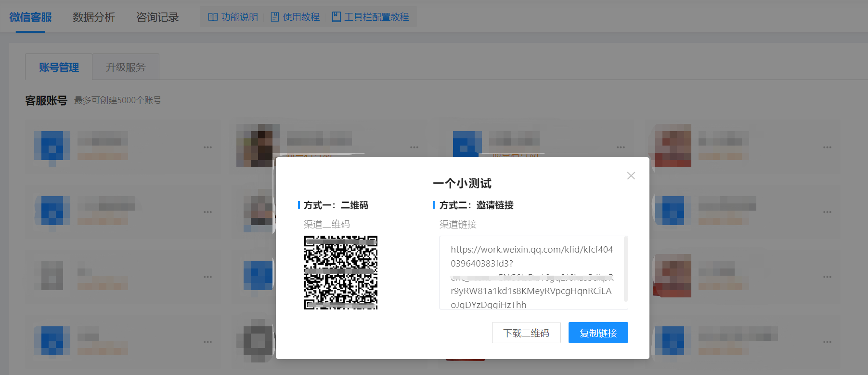The height and width of the screenshot is (375, 868).
Task: Select the 账号管理 tab
Action: click(x=59, y=67)
